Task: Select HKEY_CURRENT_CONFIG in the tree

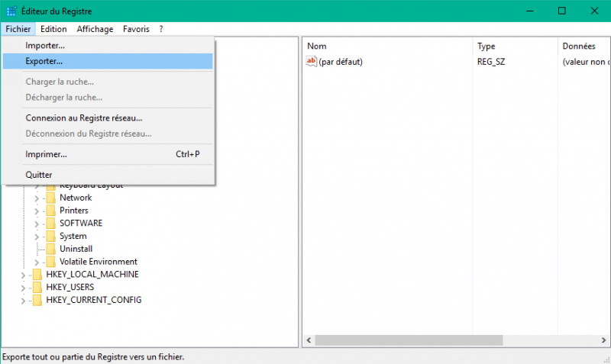Action: point(93,300)
